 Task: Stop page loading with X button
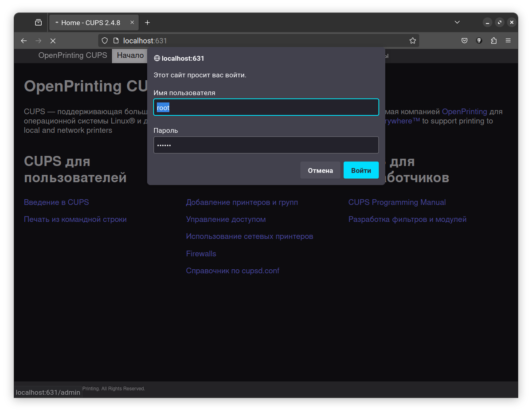(x=53, y=41)
